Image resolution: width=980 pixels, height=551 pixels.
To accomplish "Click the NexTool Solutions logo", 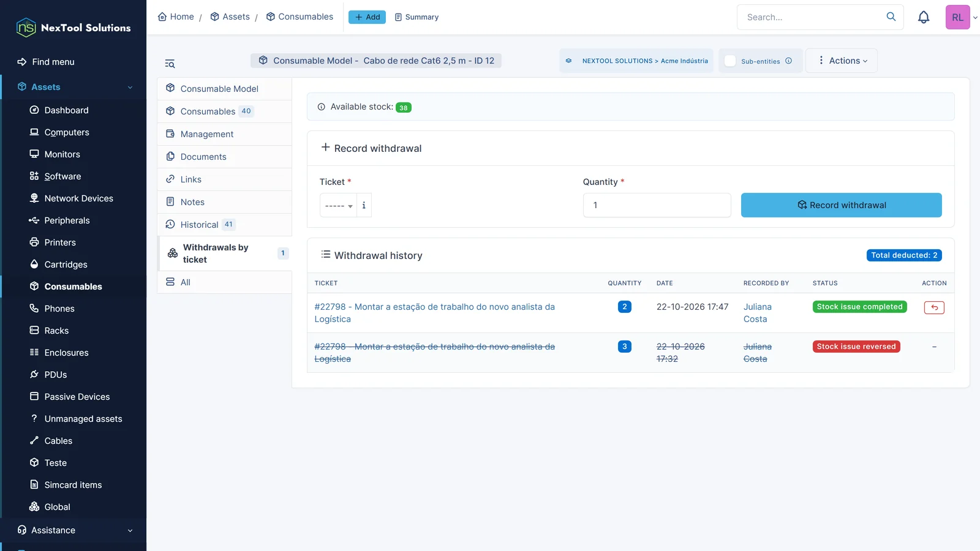I will click(73, 28).
